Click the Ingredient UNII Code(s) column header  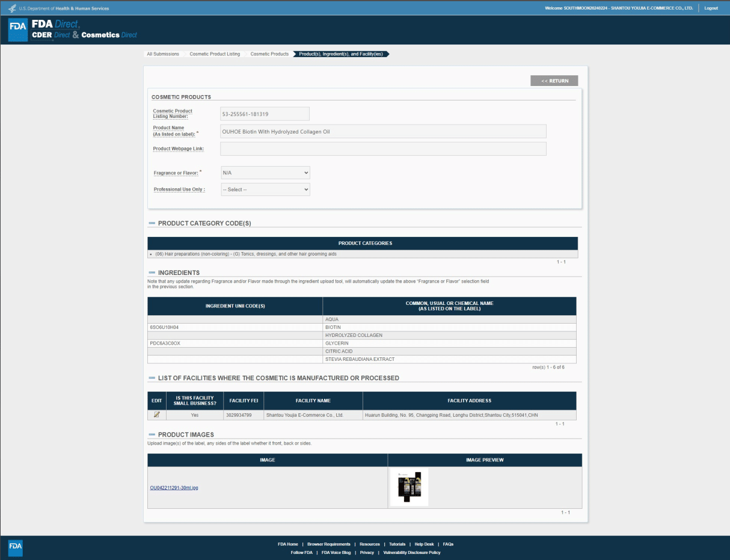(235, 306)
